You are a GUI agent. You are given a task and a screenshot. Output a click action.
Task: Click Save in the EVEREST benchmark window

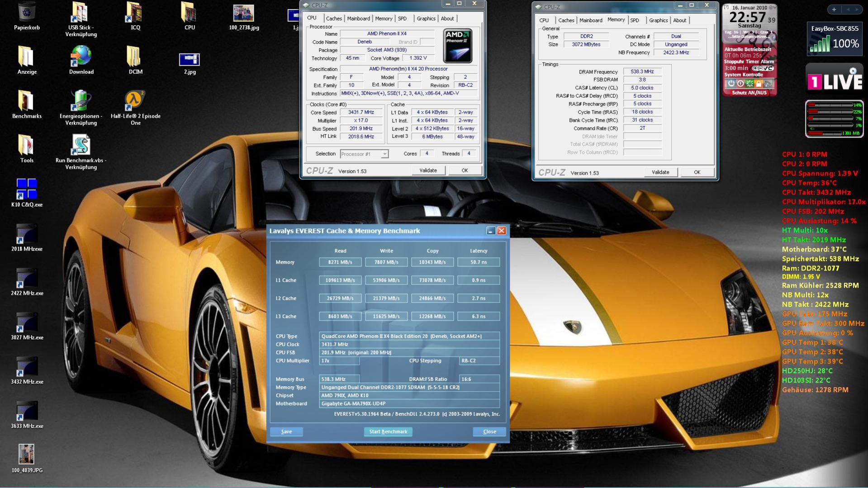[286, 431]
